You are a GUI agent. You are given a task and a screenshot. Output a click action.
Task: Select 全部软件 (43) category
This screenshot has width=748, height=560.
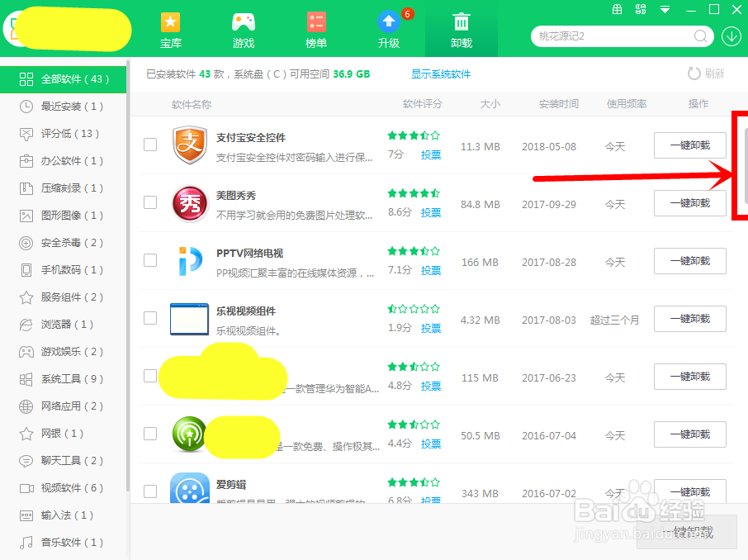63,79
